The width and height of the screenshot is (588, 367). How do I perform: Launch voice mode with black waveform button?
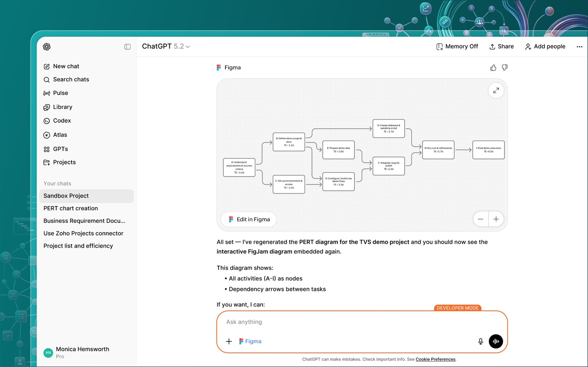(495, 342)
